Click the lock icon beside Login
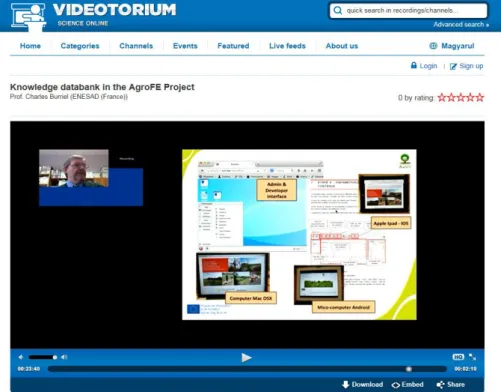This screenshot has width=501, height=392. point(414,65)
